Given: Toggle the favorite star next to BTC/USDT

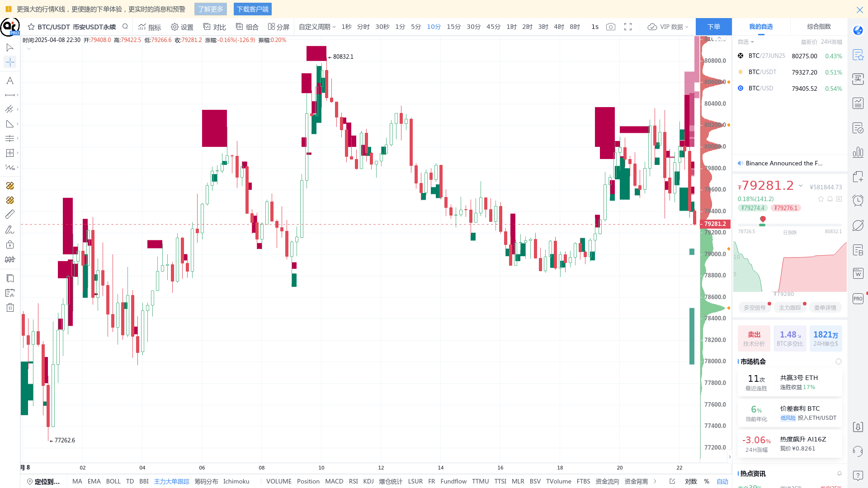Looking at the screenshot, I should coord(31,27).
